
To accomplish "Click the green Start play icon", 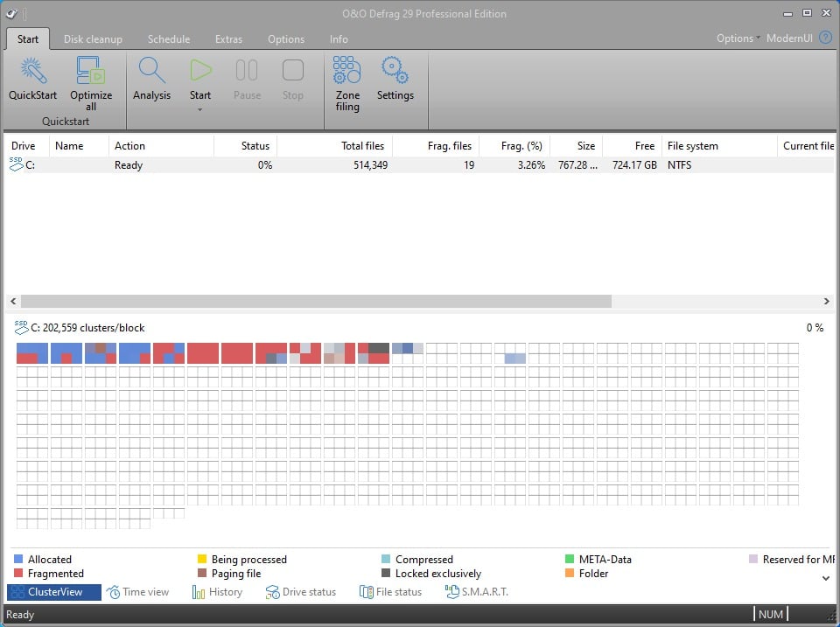I will click(200, 70).
